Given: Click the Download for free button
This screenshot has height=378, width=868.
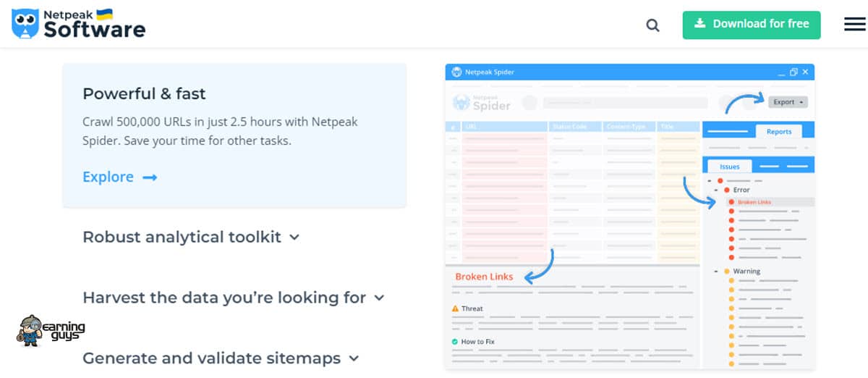Looking at the screenshot, I should pos(752,25).
